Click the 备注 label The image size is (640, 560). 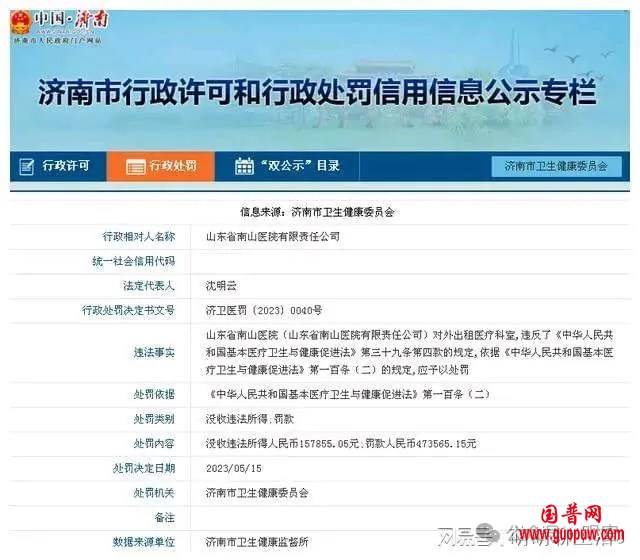[x=165, y=518]
